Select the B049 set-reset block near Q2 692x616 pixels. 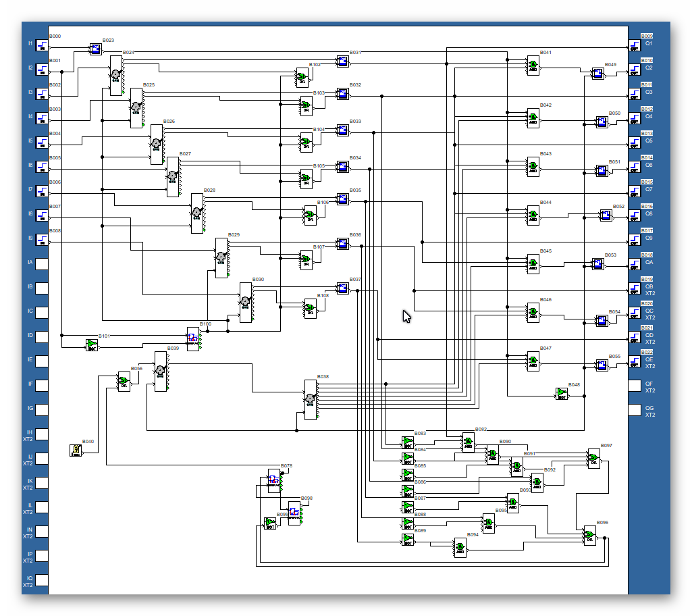(597, 74)
